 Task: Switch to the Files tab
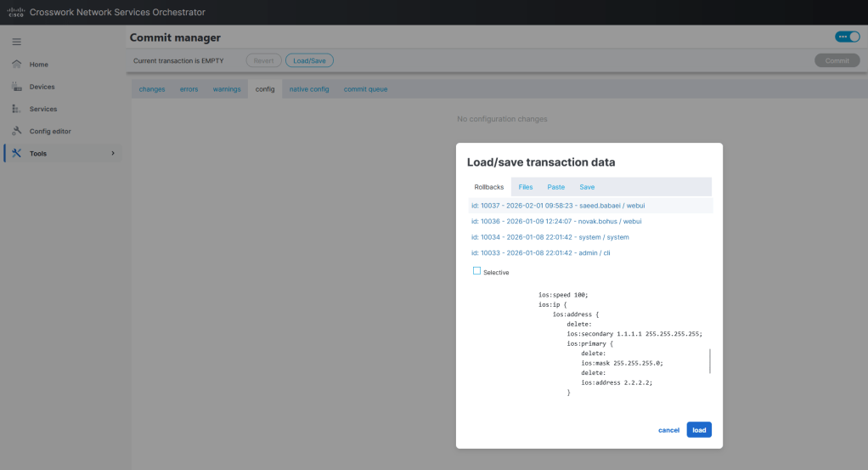(526, 187)
